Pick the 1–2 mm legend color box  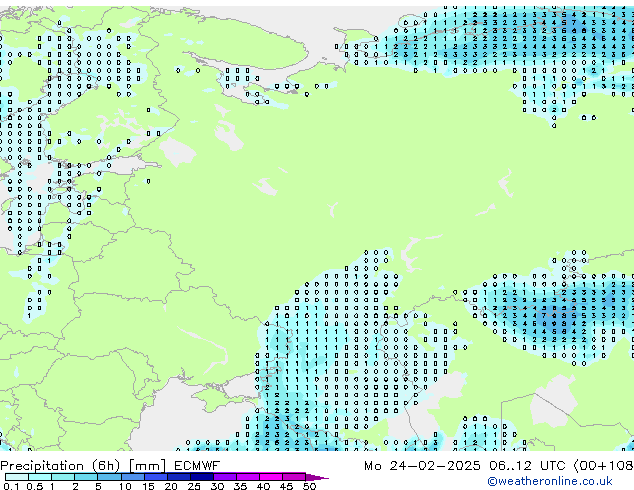click(63, 477)
